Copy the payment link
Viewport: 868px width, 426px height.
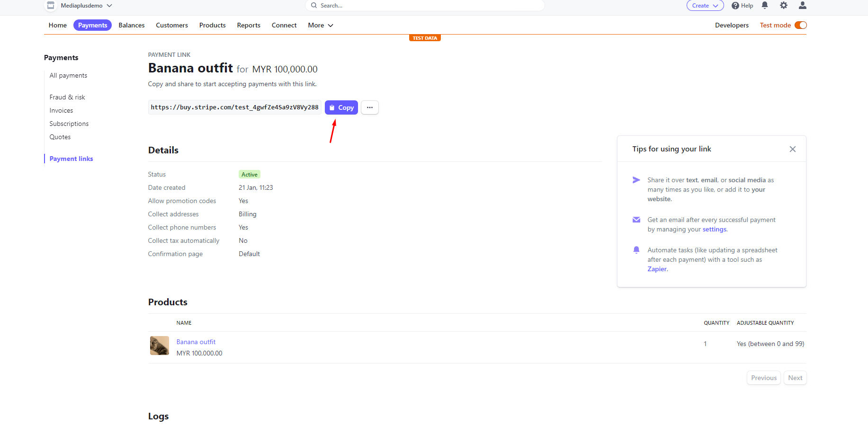[x=341, y=107]
